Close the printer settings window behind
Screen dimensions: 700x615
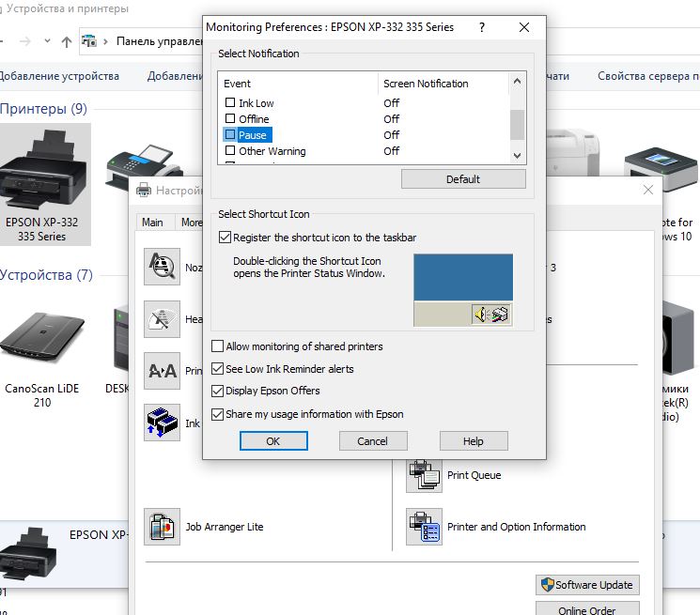(x=648, y=190)
